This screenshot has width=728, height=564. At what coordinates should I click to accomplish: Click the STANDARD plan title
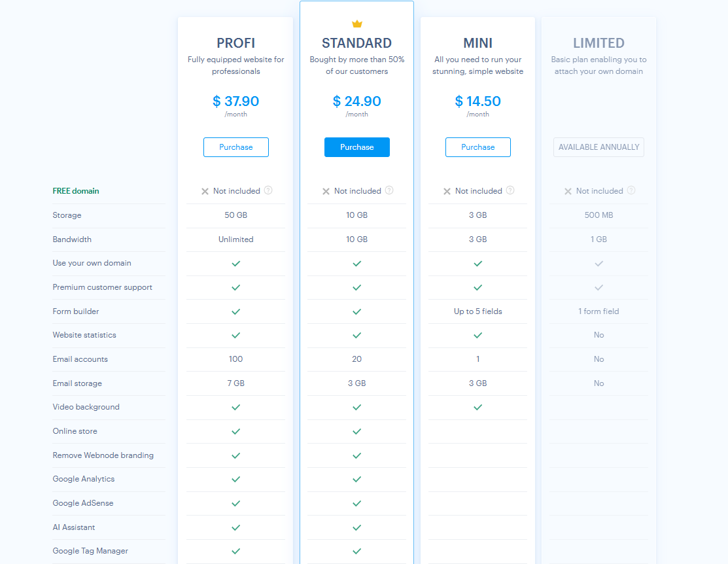[x=357, y=43]
